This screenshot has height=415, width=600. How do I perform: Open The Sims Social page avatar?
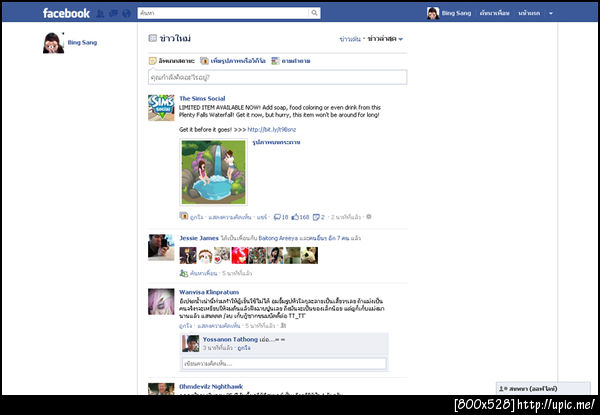point(161,108)
